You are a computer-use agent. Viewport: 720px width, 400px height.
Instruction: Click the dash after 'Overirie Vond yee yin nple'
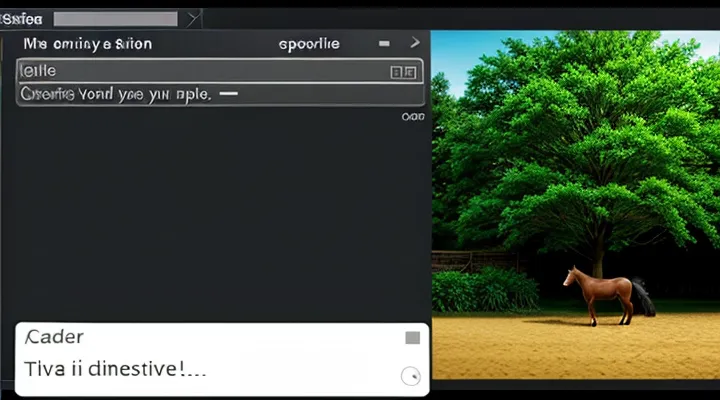228,93
